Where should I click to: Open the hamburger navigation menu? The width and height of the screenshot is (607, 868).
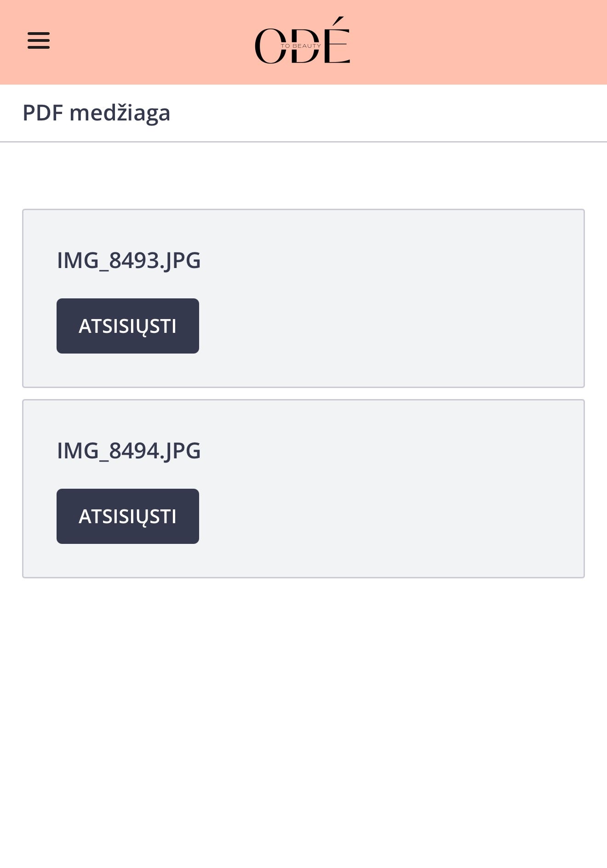click(39, 40)
